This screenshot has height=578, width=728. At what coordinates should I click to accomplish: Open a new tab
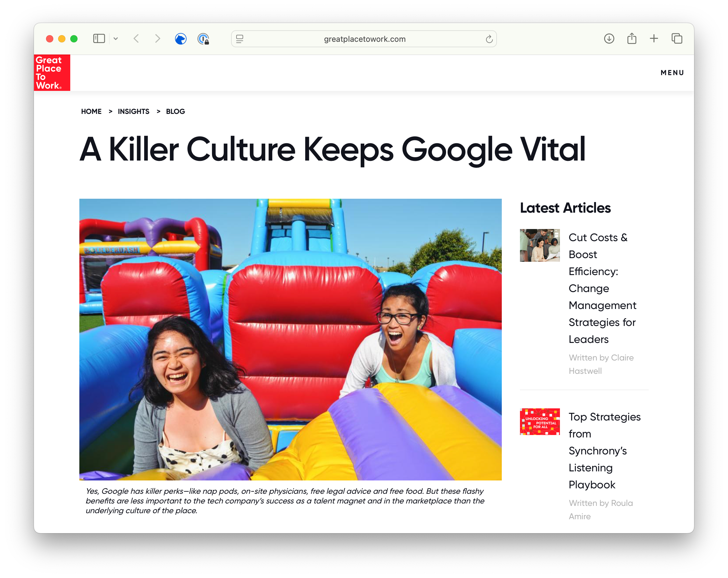(654, 38)
